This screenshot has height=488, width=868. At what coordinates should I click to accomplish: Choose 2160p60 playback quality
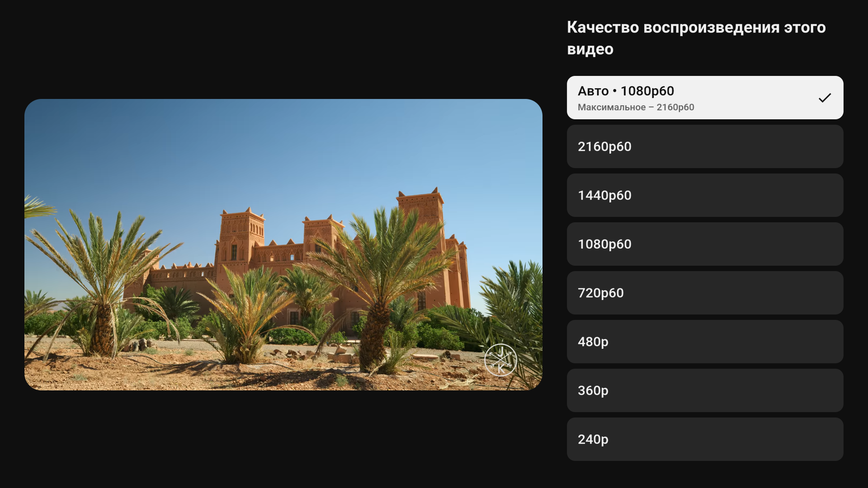click(704, 146)
